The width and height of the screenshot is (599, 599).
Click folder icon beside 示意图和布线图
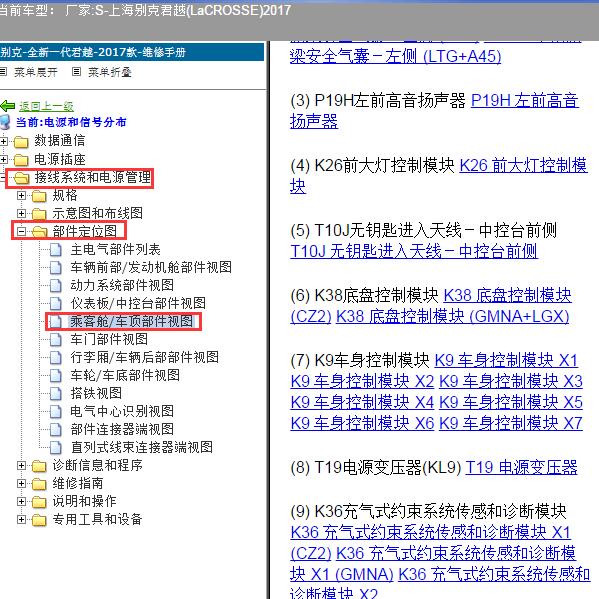tap(39, 214)
